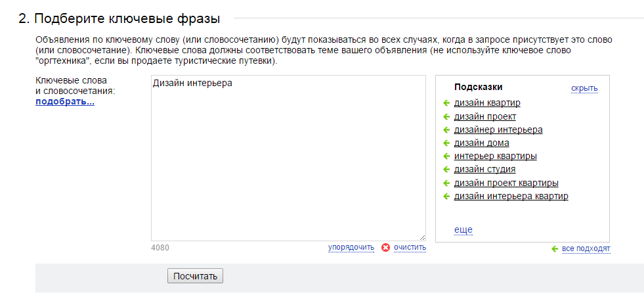
Task: Click green arrow next to интерьер квартиры
Action: tap(446, 156)
